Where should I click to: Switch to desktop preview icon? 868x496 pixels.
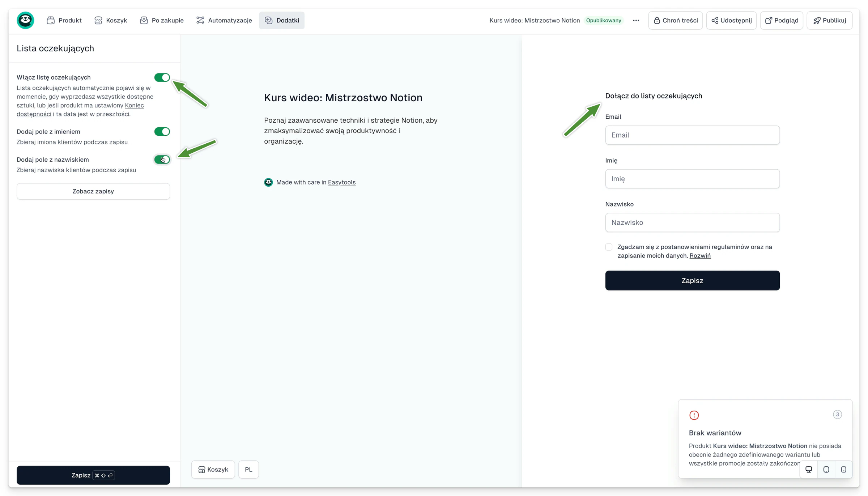coord(809,469)
